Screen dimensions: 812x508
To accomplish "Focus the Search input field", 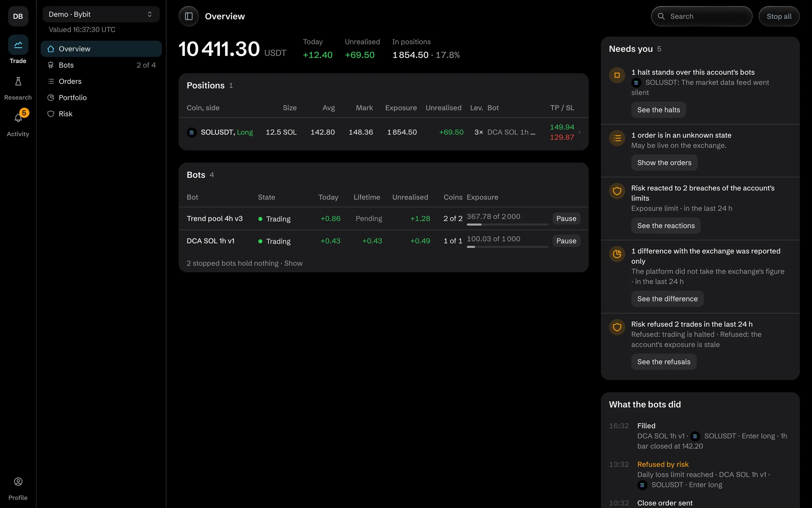I will pos(702,16).
